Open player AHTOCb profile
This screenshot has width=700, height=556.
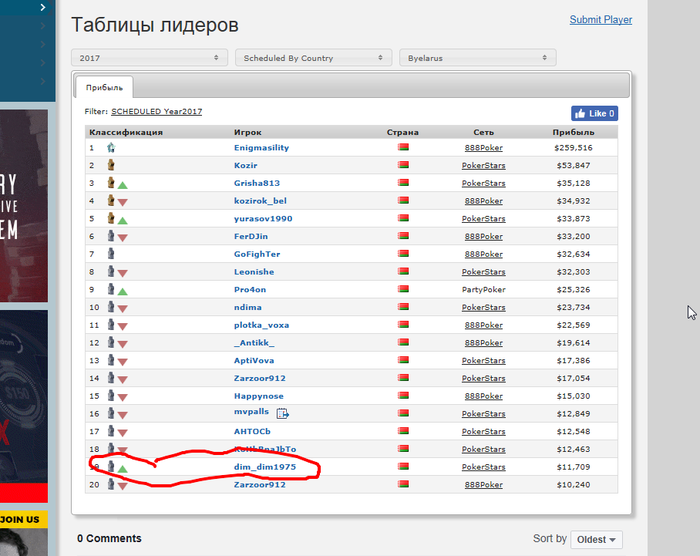(252, 431)
